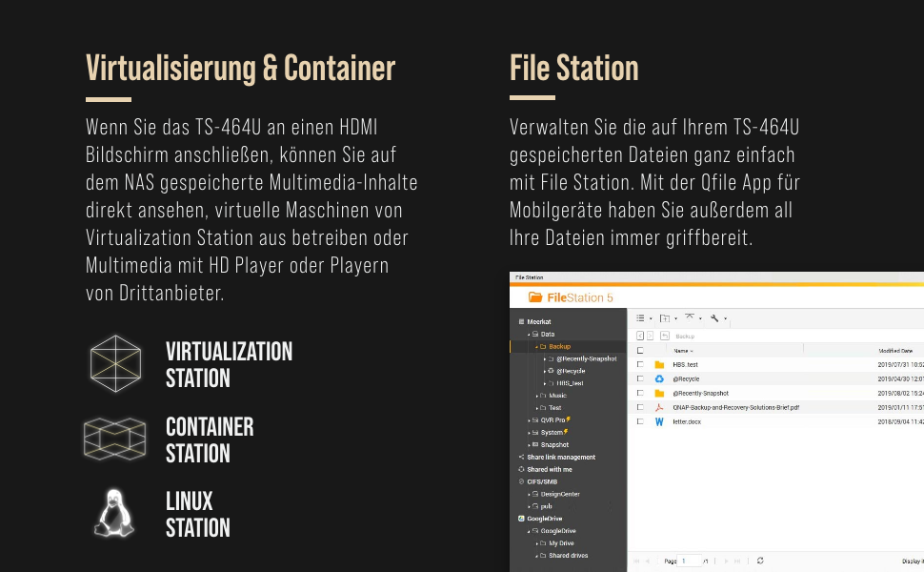The image size is (924, 572).
Task: Go to first page pagination icon
Action: point(636,561)
